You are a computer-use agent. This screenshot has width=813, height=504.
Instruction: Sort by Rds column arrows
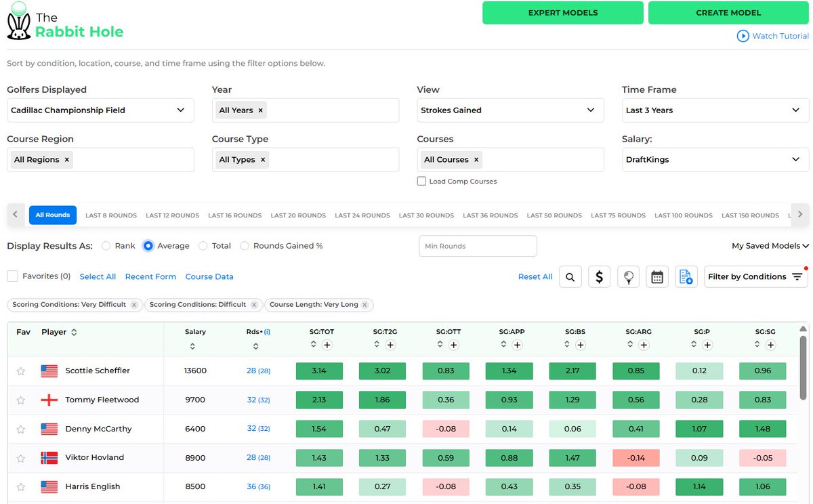pos(255,346)
